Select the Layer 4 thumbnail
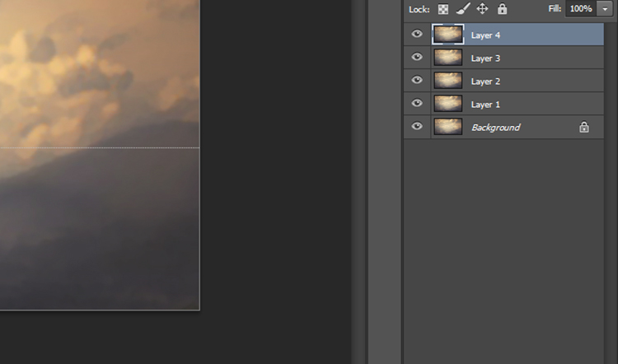 click(448, 35)
